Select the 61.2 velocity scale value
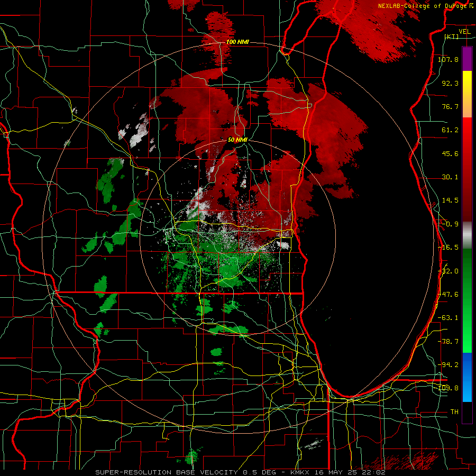Screen dimensions: 476x476 [450, 130]
